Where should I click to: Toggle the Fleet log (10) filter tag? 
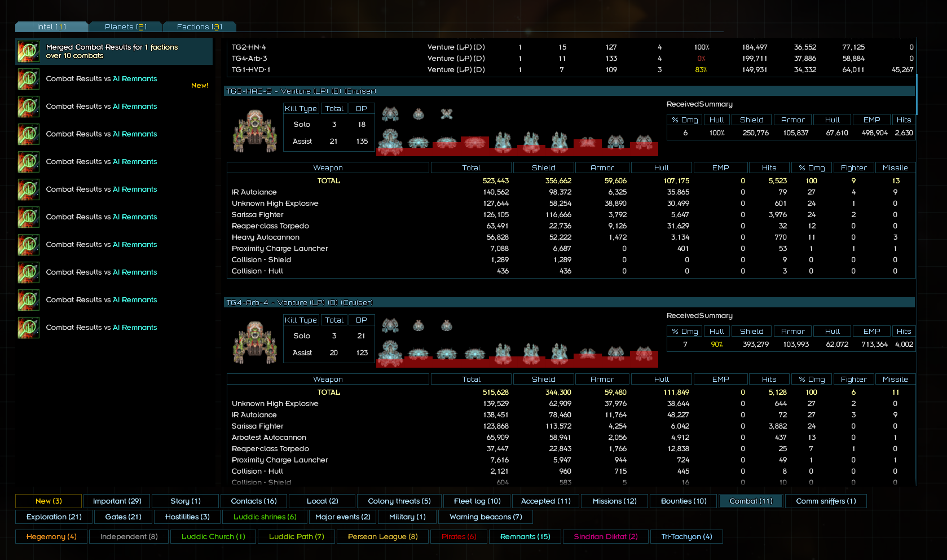[477, 501]
